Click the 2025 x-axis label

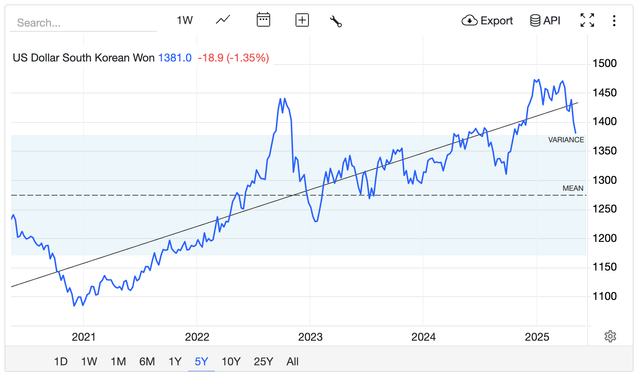point(537,337)
